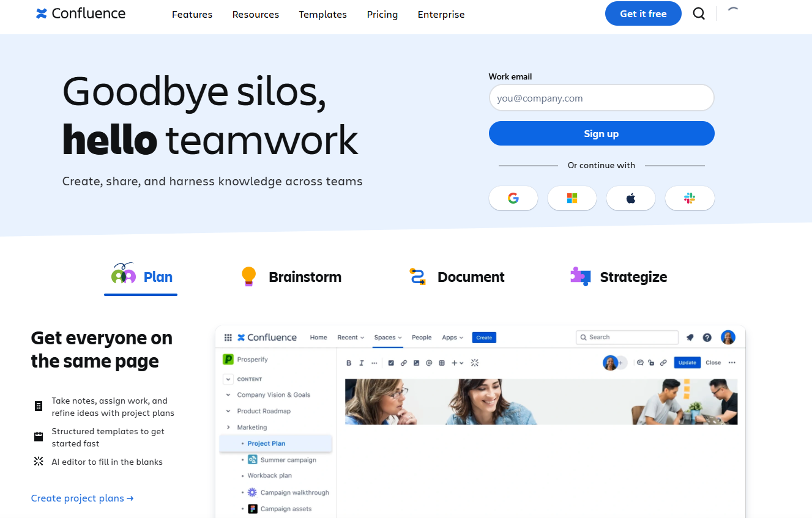Image resolution: width=812 pixels, height=518 pixels.
Task: Continue with Slack sign-in
Action: [x=690, y=198]
